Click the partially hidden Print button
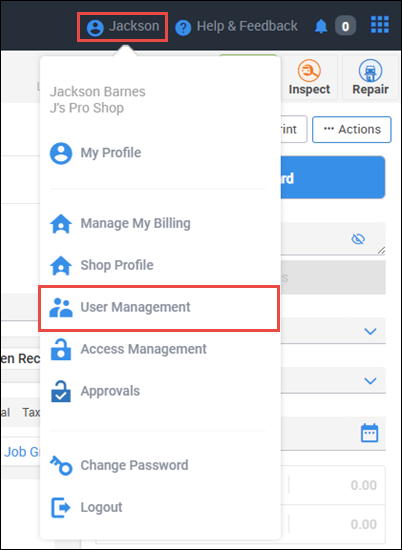402x550 pixels. 294,129
